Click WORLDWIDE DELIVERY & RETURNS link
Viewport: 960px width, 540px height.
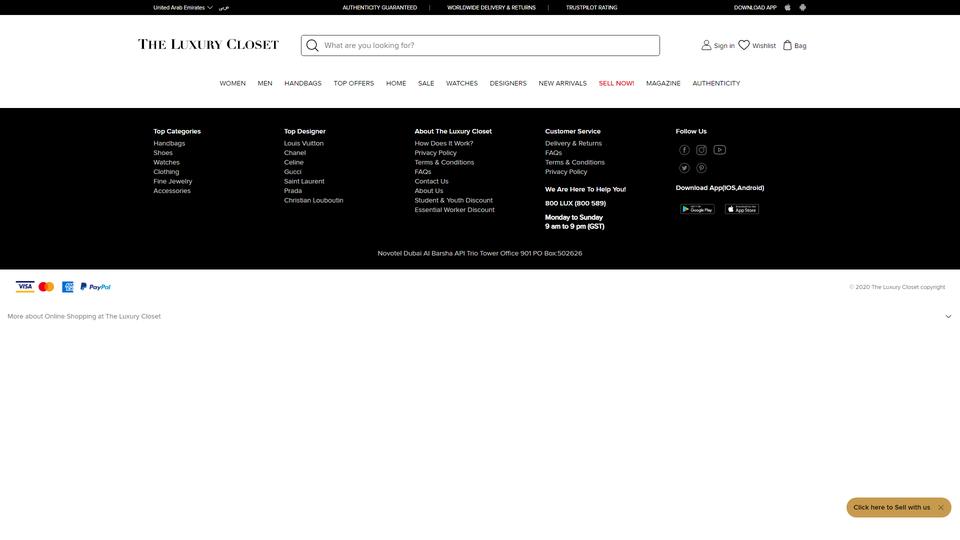(x=491, y=8)
